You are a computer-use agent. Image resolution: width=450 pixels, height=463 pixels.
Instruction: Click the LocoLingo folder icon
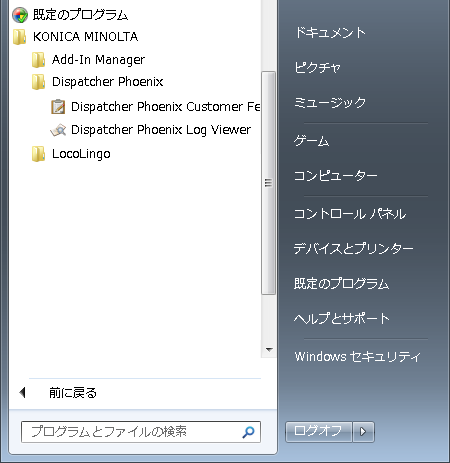coord(39,154)
